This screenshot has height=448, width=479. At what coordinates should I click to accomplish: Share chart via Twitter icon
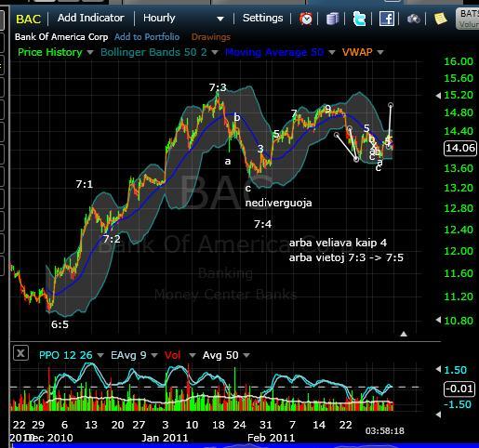[x=359, y=19]
